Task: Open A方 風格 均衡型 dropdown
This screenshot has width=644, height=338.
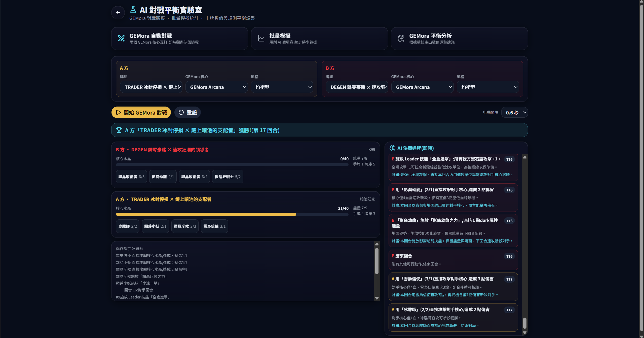Action: [282, 87]
